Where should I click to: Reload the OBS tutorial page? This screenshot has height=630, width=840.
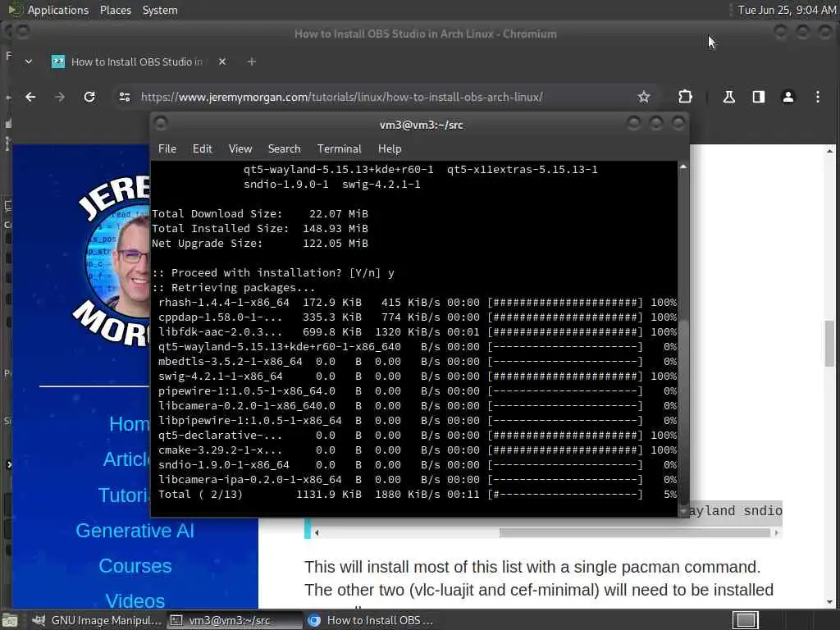click(89, 97)
